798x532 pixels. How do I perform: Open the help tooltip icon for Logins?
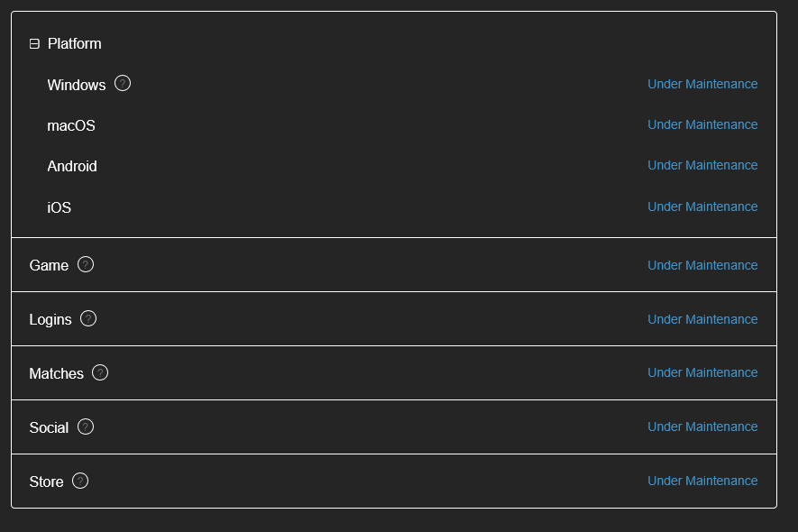click(x=88, y=318)
